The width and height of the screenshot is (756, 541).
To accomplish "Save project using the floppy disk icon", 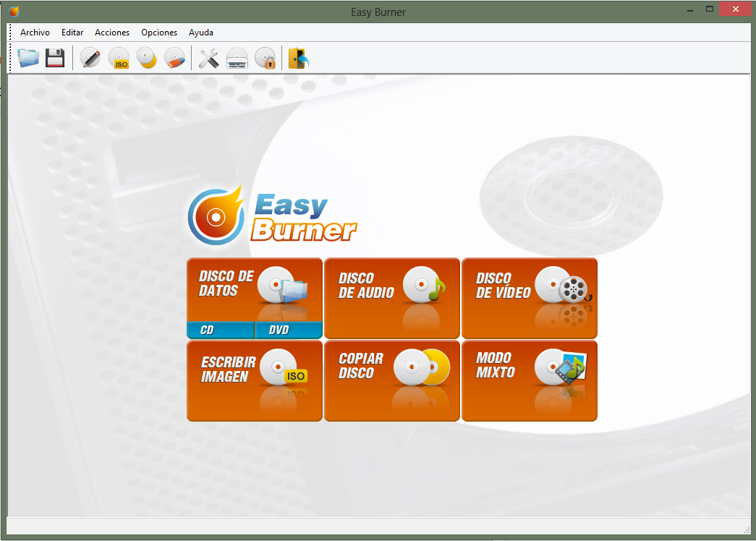I will coord(55,58).
